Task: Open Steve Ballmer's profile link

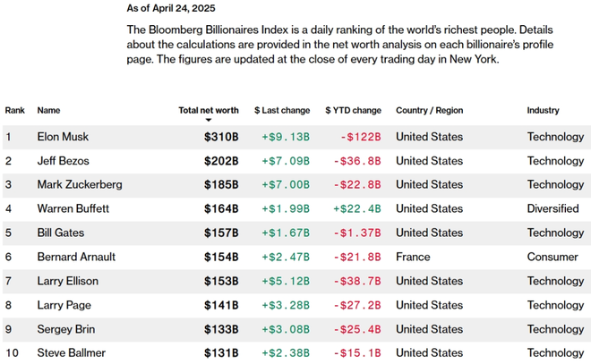Action: pyautogui.click(x=71, y=352)
